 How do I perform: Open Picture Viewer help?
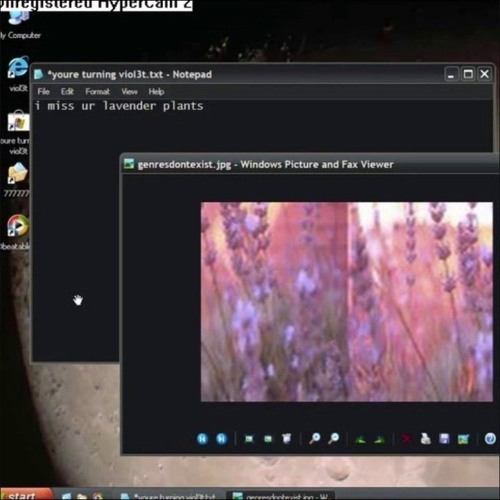[490, 439]
